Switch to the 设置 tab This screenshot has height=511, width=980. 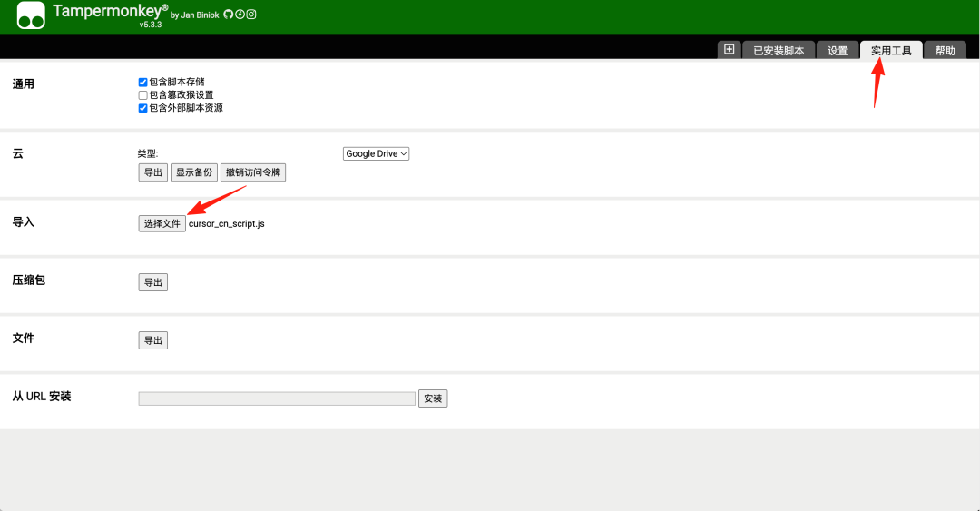pyautogui.click(x=838, y=51)
